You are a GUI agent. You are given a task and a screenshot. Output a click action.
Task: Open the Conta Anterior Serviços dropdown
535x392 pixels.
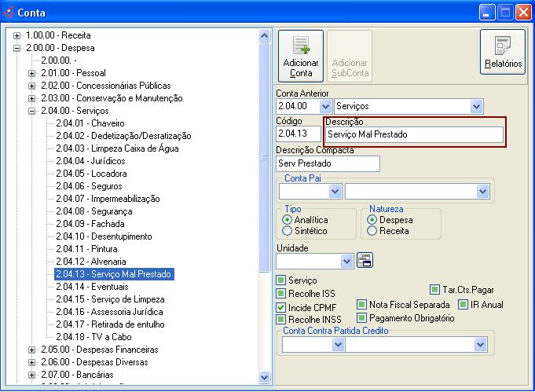click(x=476, y=105)
